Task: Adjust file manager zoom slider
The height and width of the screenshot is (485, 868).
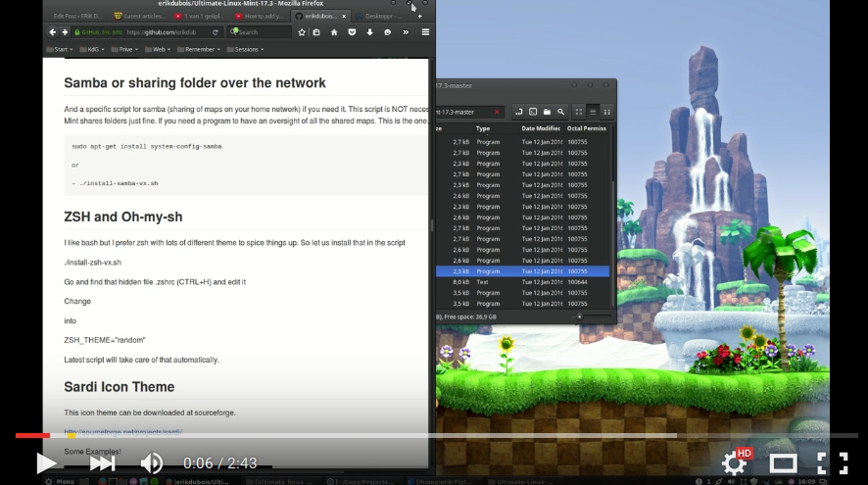Action: pyautogui.click(x=580, y=317)
